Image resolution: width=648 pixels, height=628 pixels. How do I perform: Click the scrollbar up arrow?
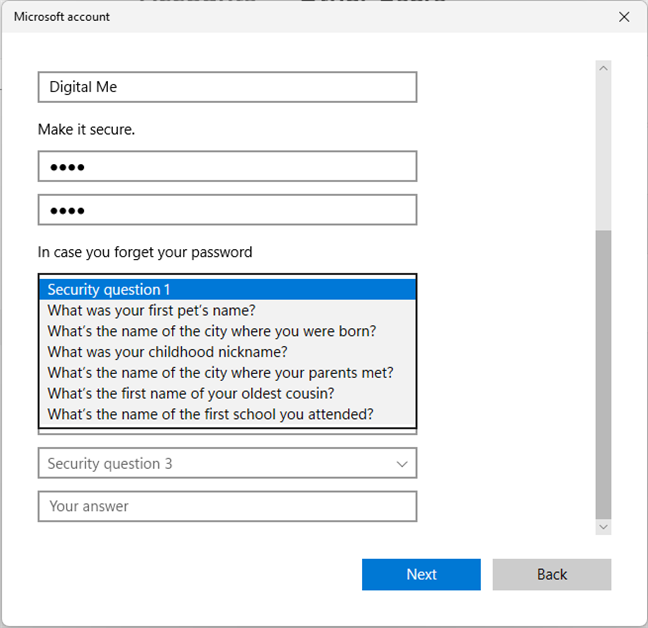click(603, 69)
